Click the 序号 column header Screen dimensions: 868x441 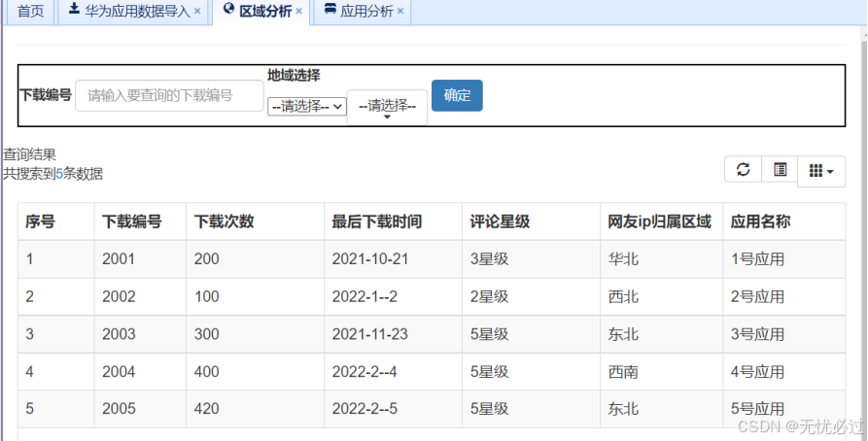pyautogui.click(x=56, y=221)
